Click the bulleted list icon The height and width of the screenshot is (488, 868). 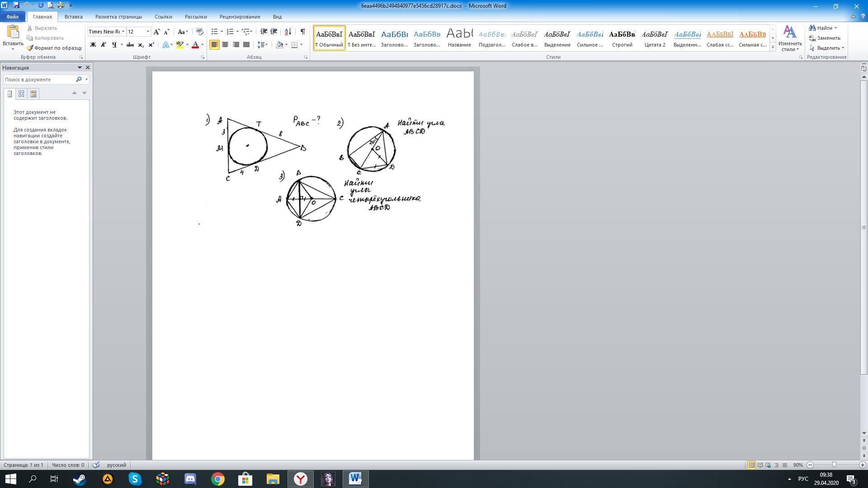pyautogui.click(x=215, y=32)
